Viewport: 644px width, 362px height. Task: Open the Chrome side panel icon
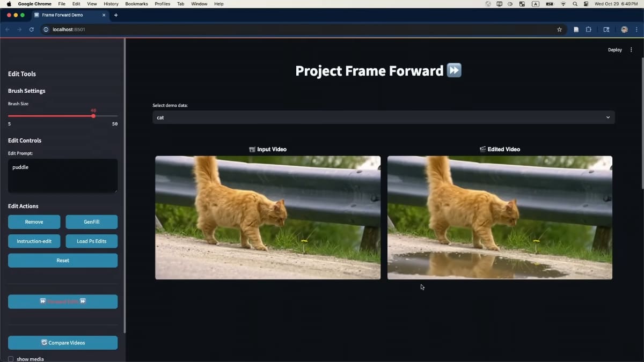pyautogui.click(x=606, y=29)
